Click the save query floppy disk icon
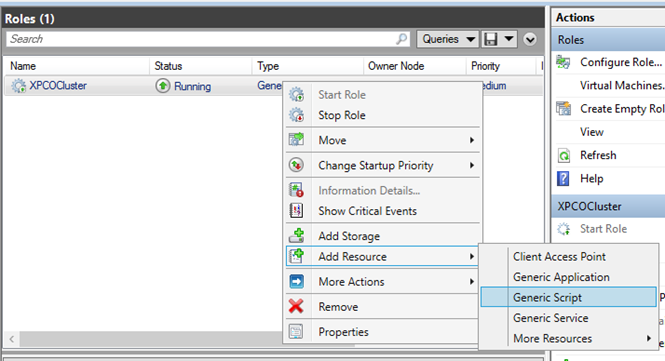 point(491,39)
